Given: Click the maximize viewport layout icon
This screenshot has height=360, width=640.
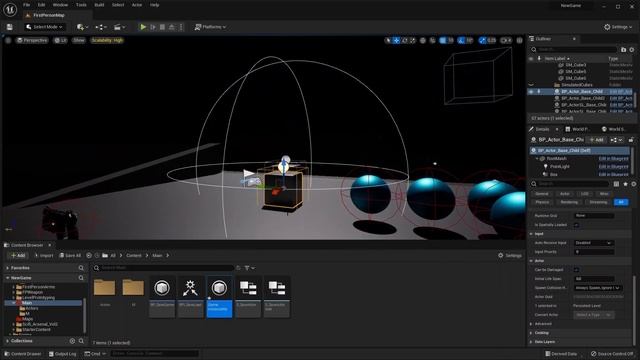Looking at the screenshot, I should coord(520,40).
